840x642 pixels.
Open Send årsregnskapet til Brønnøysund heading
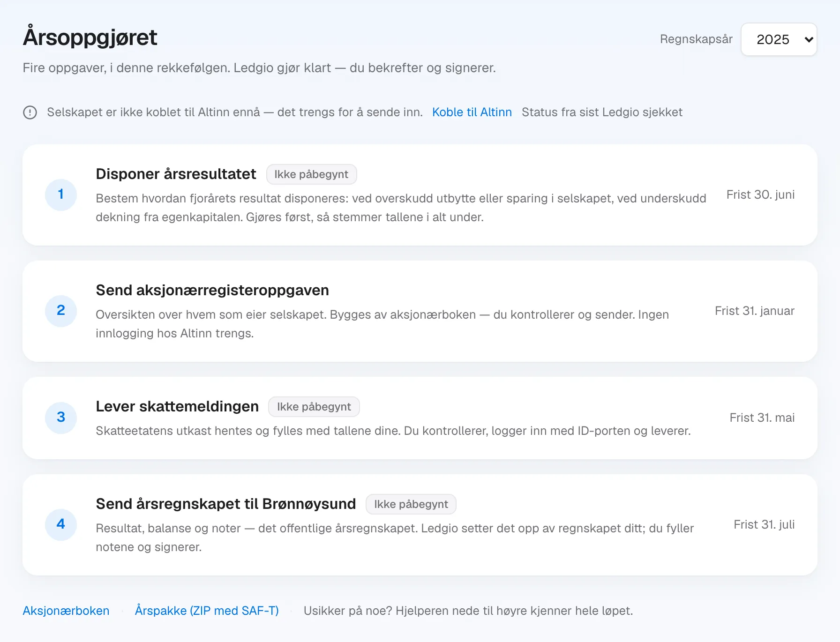click(x=226, y=504)
